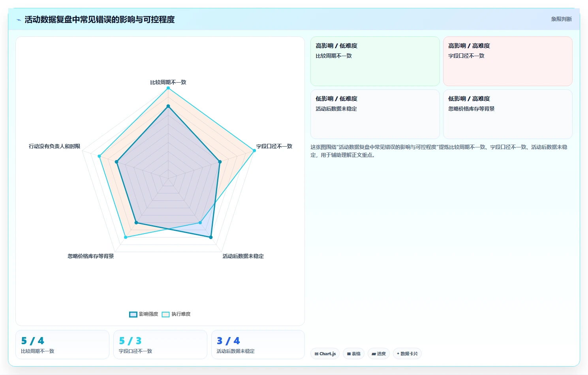Click the description paragraph starting 这张图围绕
Viewport: 588px width, 375px height.
tap(439, 151)
